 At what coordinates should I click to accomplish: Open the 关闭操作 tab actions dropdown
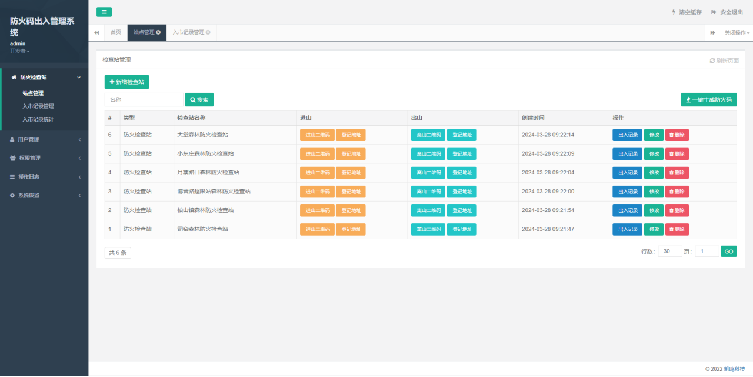(736, 33)
